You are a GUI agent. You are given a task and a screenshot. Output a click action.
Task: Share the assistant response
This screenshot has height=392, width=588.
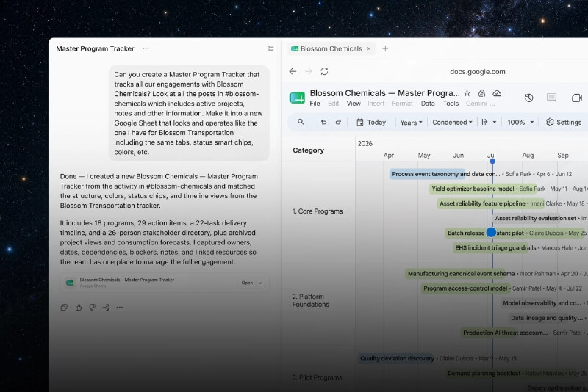(106, 308)
